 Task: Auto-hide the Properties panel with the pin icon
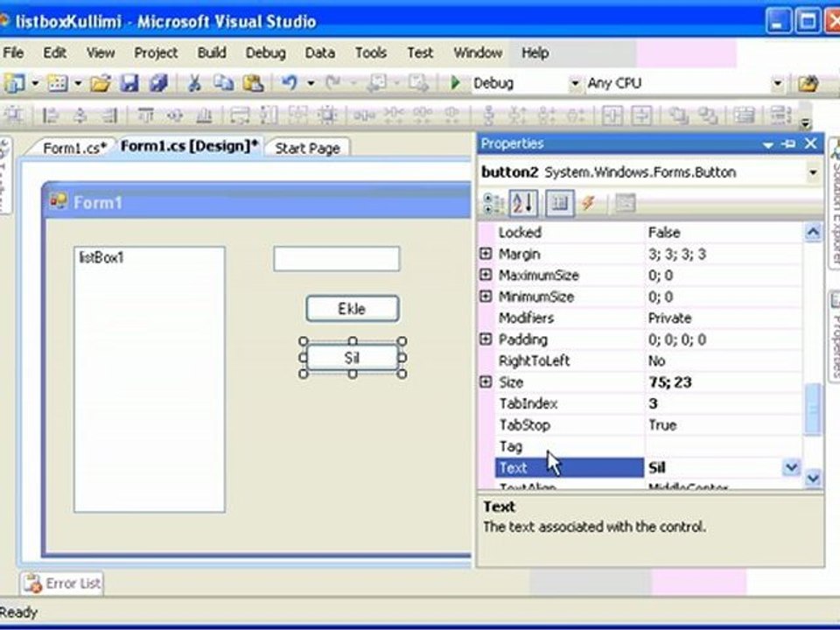pyautogui.click(x=788, y=143)
